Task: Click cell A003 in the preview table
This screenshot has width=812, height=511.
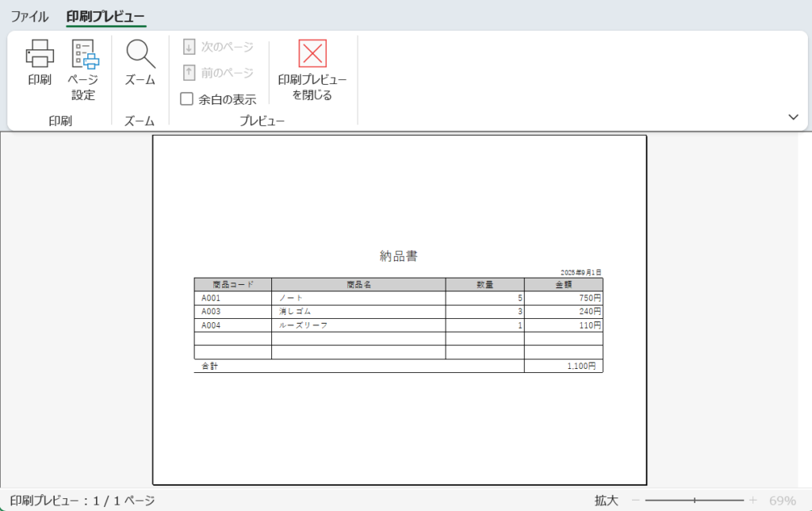Action: point(233,312)
